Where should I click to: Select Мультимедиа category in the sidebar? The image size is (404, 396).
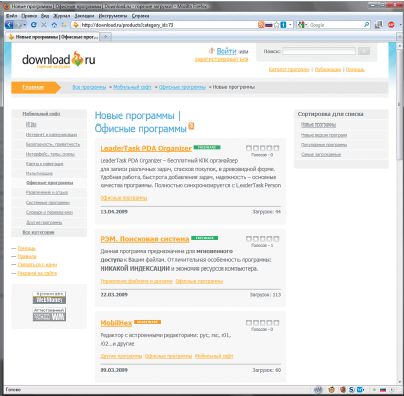point(39,173)
